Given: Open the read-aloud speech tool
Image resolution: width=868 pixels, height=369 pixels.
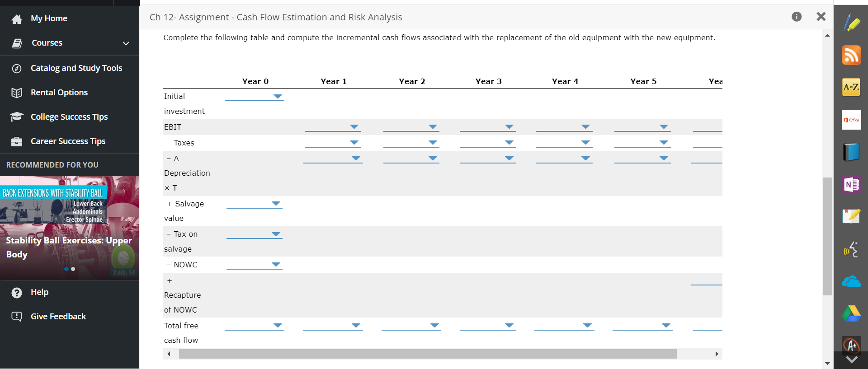Looking at the screenshot, I should 851,249.
